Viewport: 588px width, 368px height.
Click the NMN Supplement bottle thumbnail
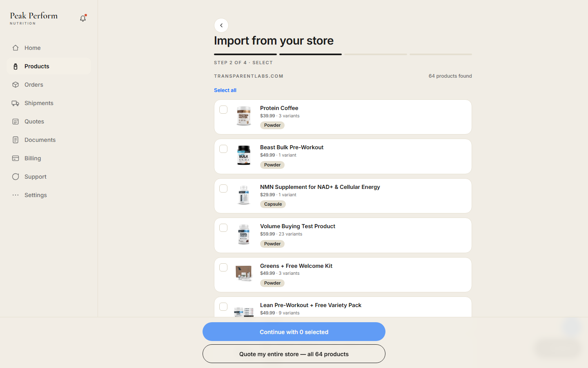pyautogui.click(x=244, y=195)
